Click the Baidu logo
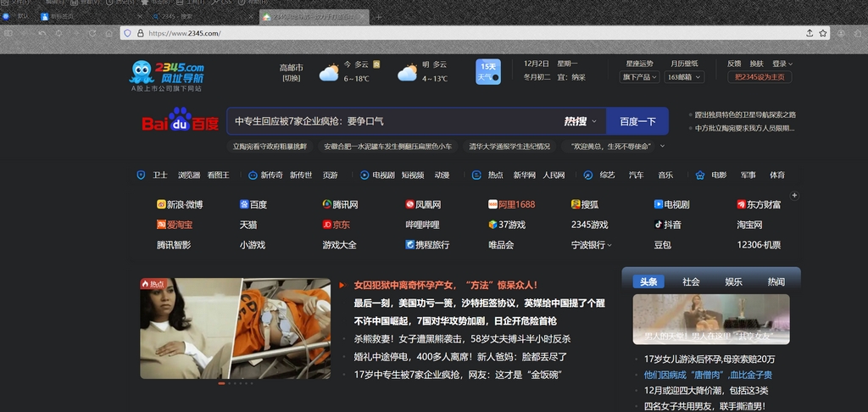 pyautogui.click(x=181, y=120)
